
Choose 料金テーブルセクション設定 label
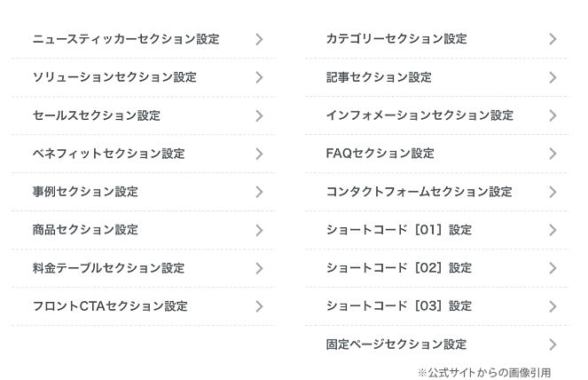point(108,268)
